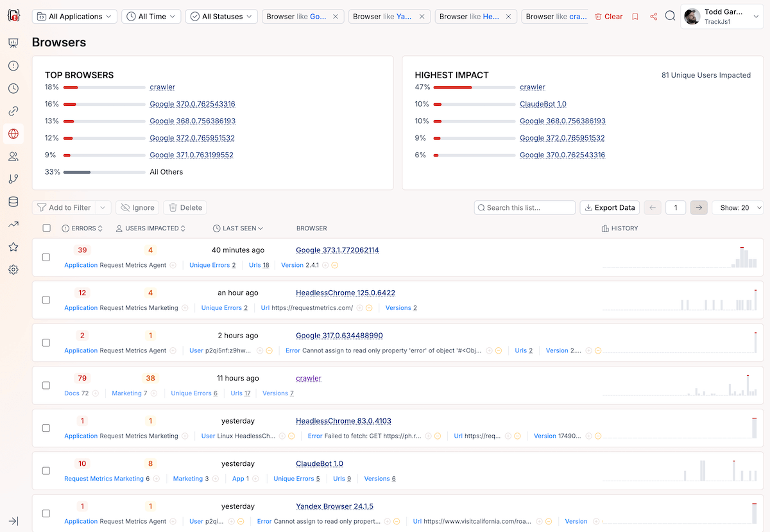770x532 pixels.
Task: Click history sparkline for Google 373.1.772062114 row
Action: pos(680,257)
